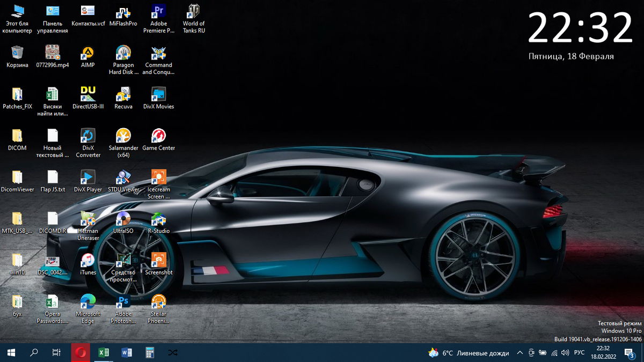Screen dimensions: 644x362
Task: Select the Opera Passwords file
Action: (x=53, y=308)
